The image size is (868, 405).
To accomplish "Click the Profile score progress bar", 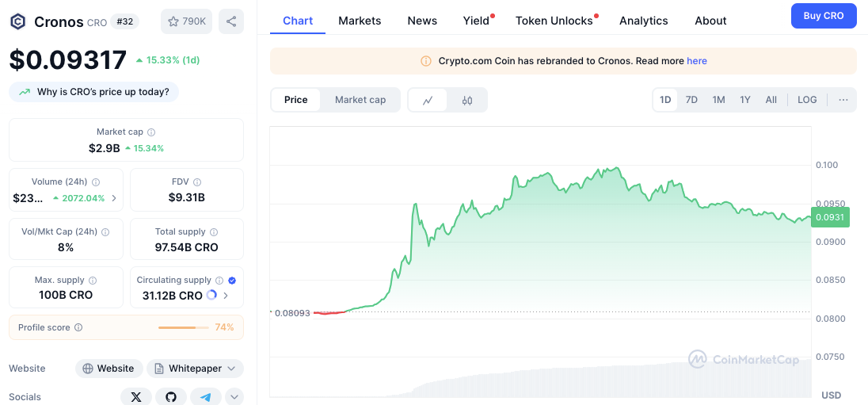I will click(183, 327).
